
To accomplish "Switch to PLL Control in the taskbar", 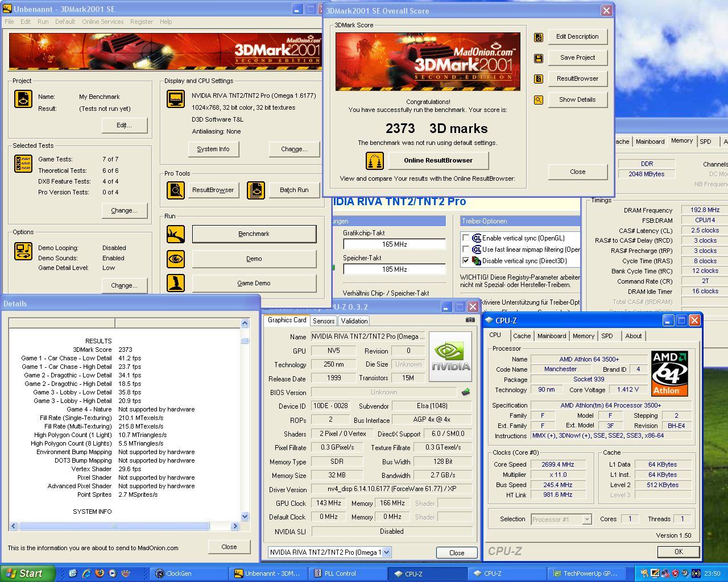I will (x=348, y=573).
